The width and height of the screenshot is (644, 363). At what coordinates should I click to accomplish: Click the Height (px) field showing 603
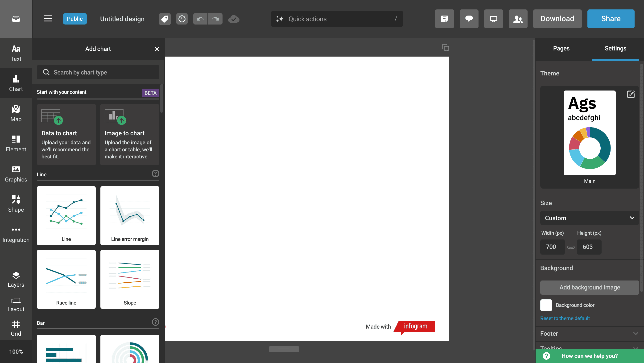pyautogui.click(x=589, y=247)
